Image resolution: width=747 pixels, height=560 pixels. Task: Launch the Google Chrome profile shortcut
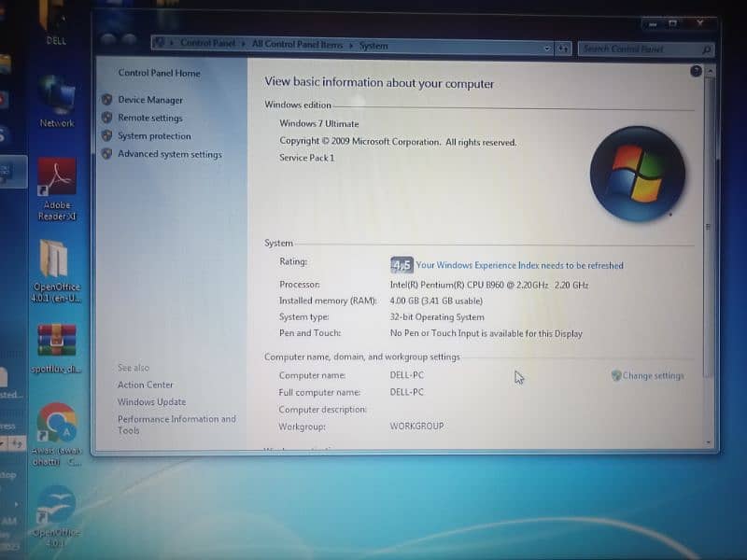(57, 423)
